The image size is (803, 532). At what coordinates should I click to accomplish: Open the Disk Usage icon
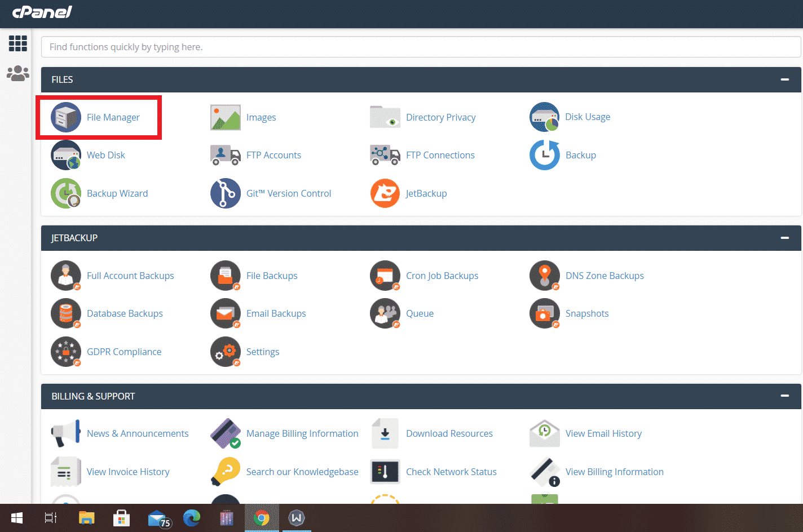(545, 117)
